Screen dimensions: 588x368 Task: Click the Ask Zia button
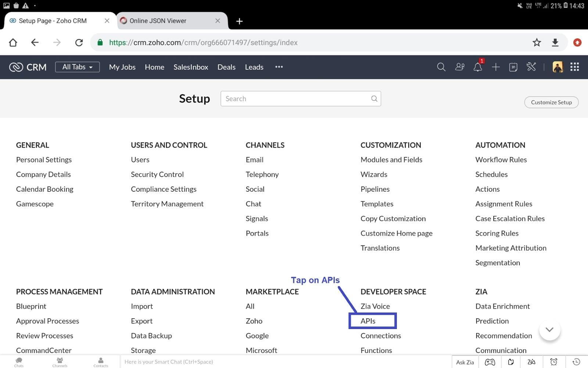465,362
